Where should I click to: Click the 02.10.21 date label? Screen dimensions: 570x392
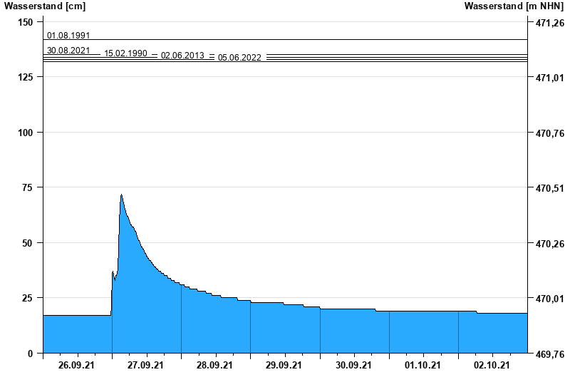click(492, 366)
